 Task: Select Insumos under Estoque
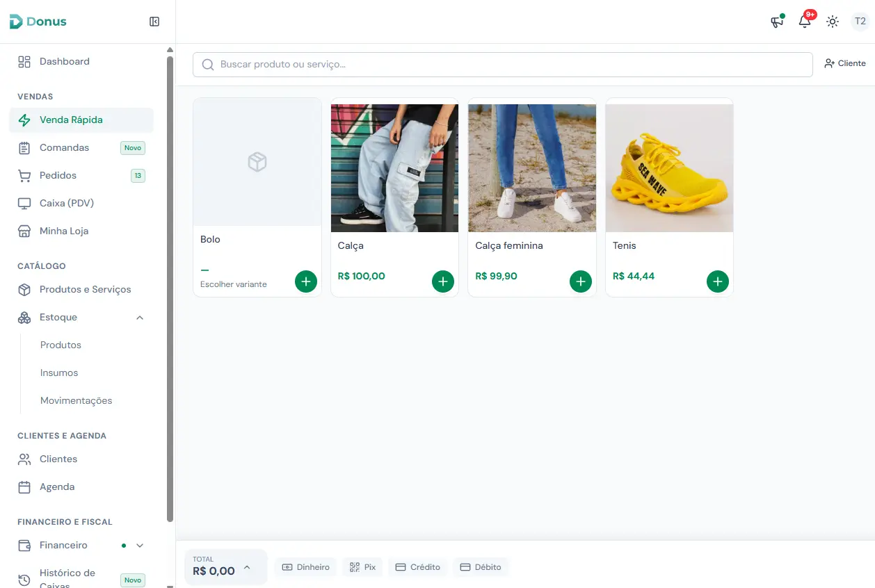coord(59,373)
